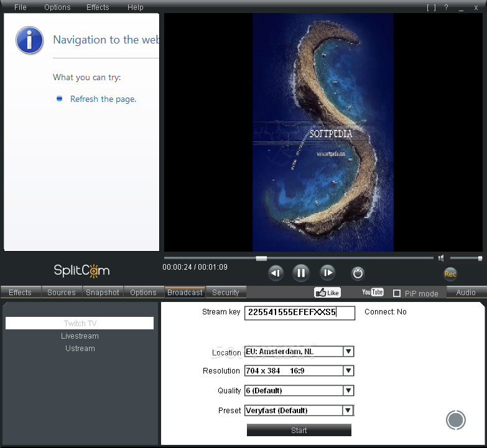Click the round indicator icon beside Start
Viewport: 487px width, 448px height.
[x=456, y=420]
